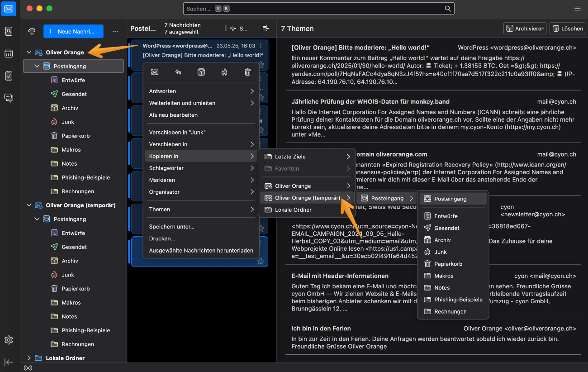Open the hamburger application menu
The height and width of the screenshot is (372, 588).
[578, 9]
